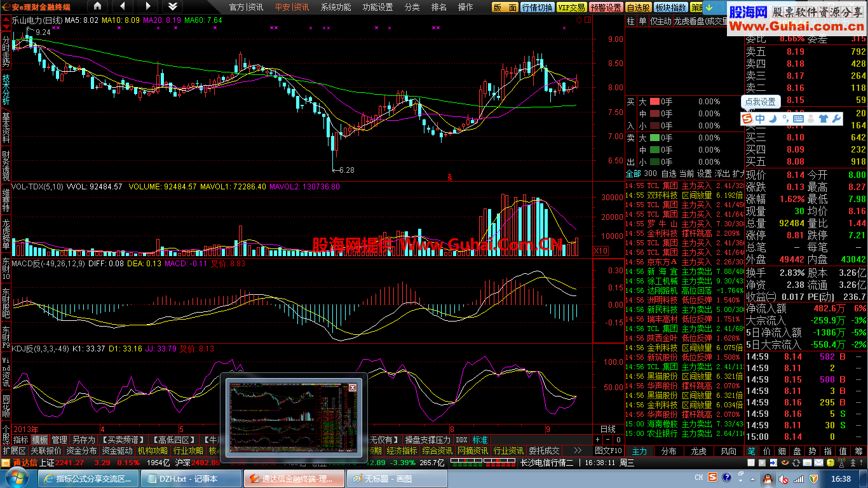Click the VIP交易 button
The width and height of the screenshot is (868, 488).
pos(571,8)
